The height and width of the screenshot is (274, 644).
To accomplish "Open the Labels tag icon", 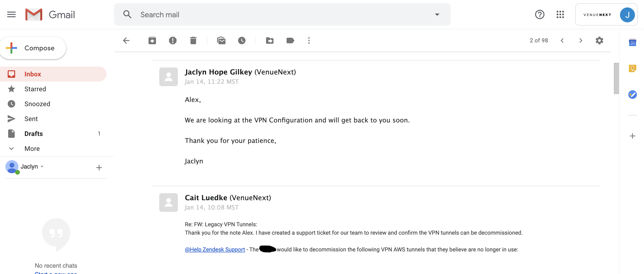I will click(x=290, y=41).
